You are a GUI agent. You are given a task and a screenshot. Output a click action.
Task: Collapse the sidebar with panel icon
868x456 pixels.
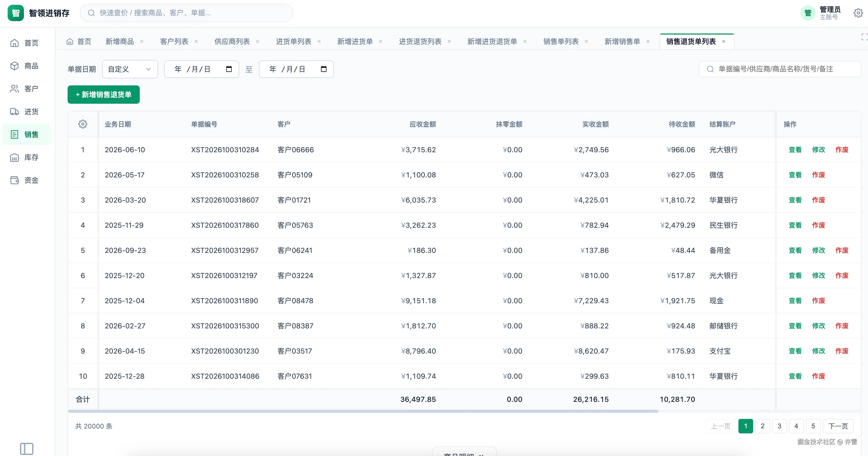pyautogui.click(x=27, y=449)
